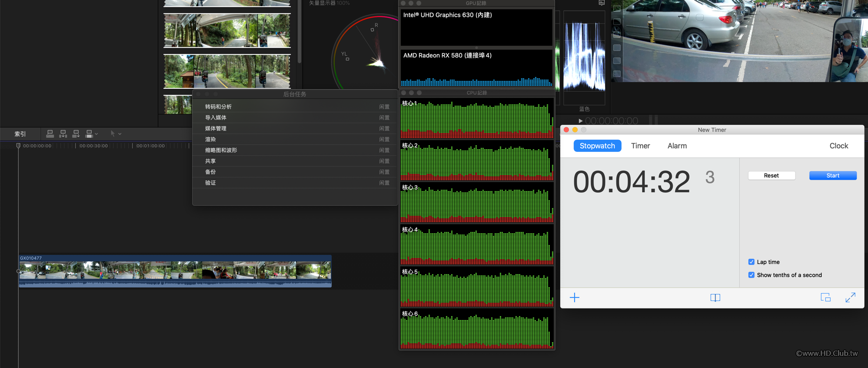Enter fullscreen using the expand arrows icon
The width and height of the screenshot is (868, 368).
click(850, 298)
